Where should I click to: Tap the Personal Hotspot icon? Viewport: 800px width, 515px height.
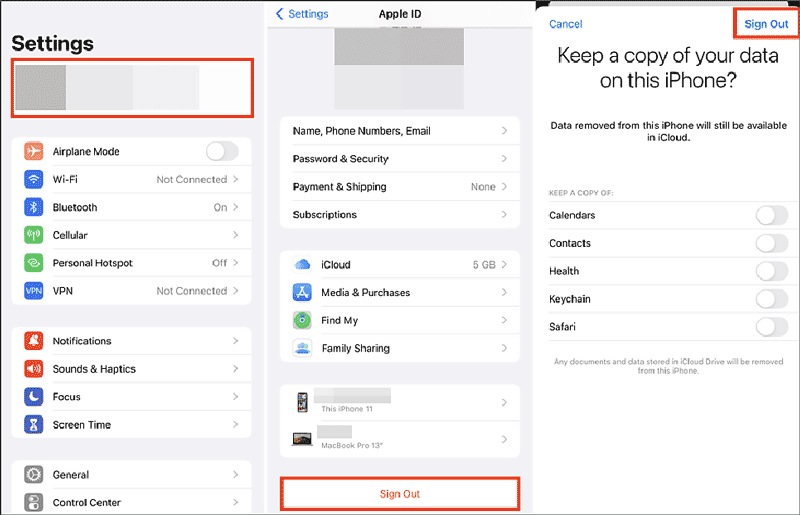(x=34, y=263)
